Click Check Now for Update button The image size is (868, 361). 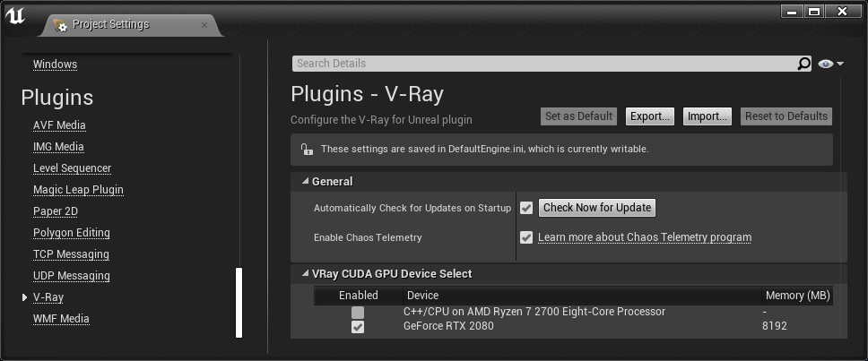point(597,208)
